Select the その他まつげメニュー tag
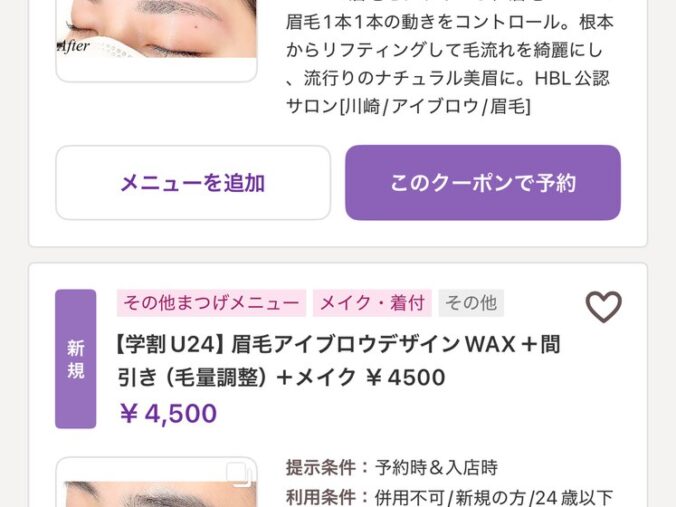Image resolution: width=676 pixels, height=507 pixels. [x=211, y=303]
